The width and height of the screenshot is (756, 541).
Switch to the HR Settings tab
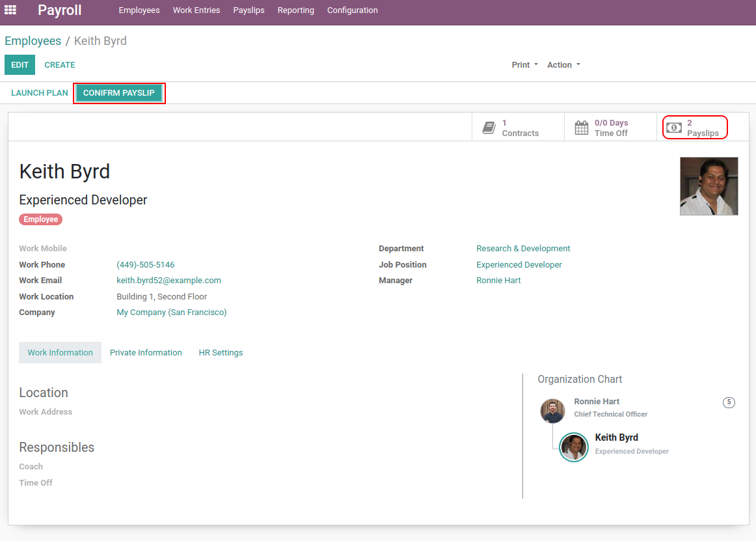click(221, 353)
